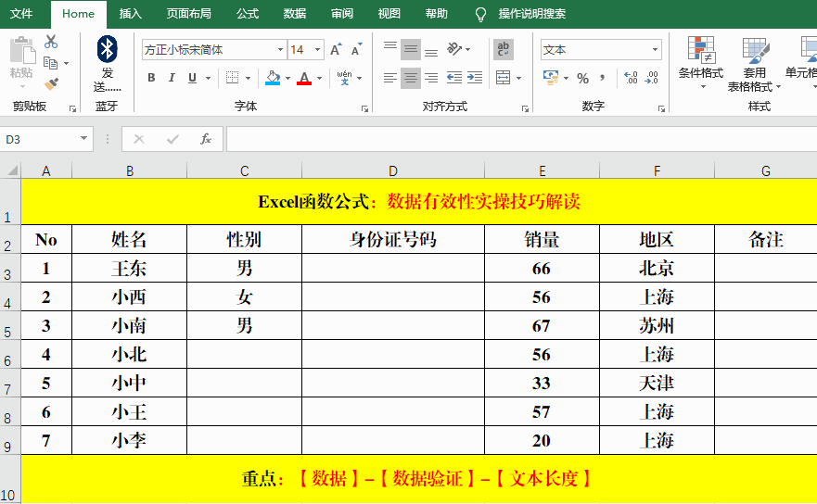Select column D header
The height and width of the screenshot is (504, 817).
coord(393,170)
